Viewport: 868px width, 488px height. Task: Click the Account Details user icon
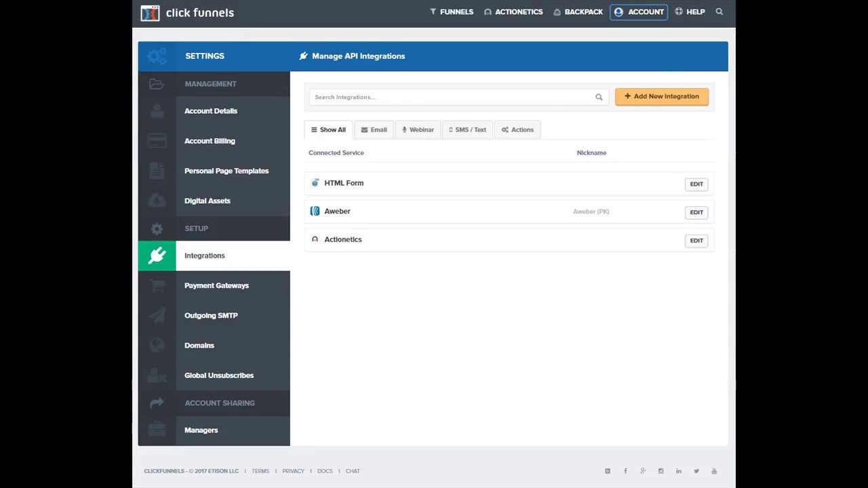pos(157,111)
